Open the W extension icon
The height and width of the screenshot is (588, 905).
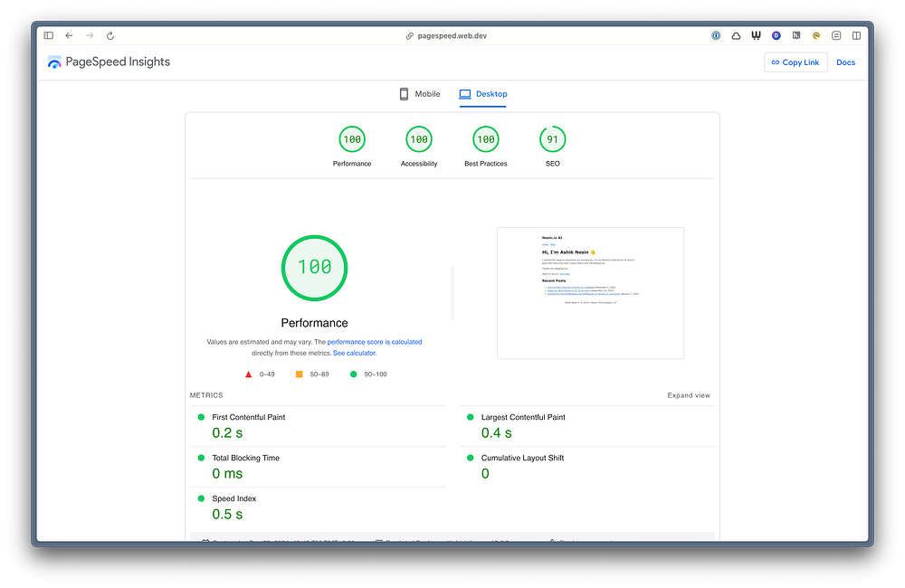[x=756, y=36]
